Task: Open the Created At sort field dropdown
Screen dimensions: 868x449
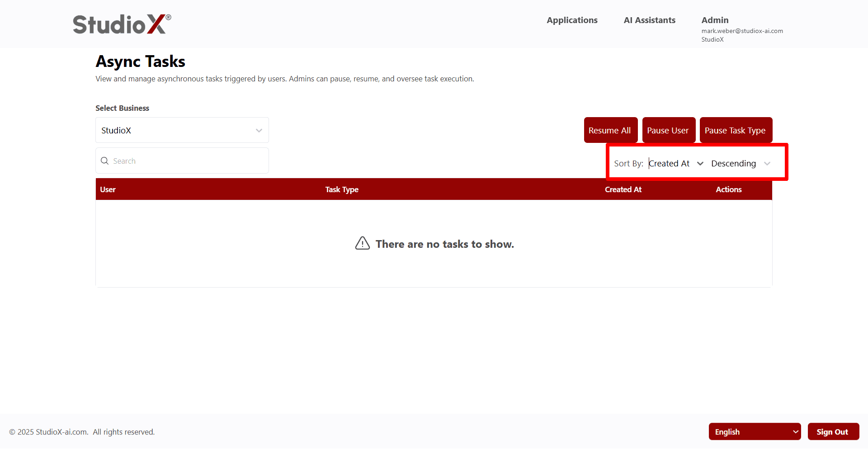Action: click(676, 164)
